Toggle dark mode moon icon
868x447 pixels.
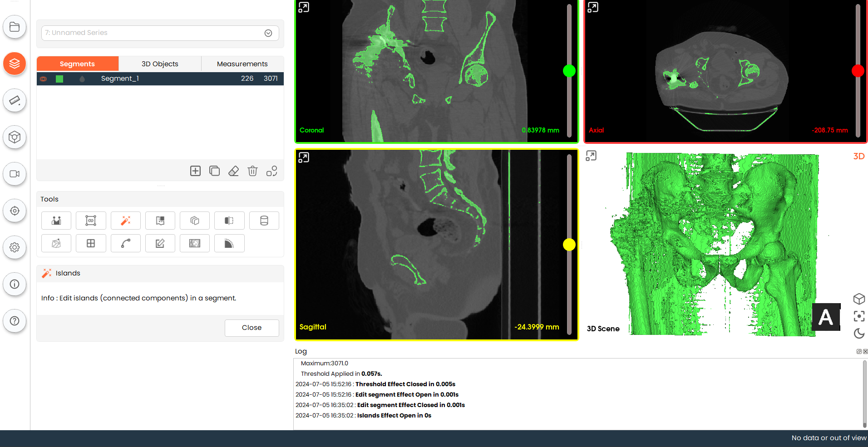859,334
